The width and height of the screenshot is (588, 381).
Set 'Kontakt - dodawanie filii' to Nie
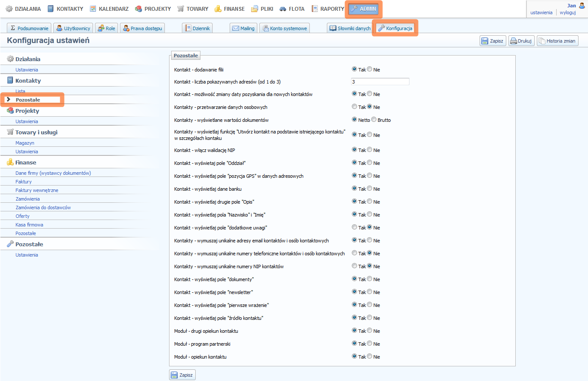click(369, 69)
